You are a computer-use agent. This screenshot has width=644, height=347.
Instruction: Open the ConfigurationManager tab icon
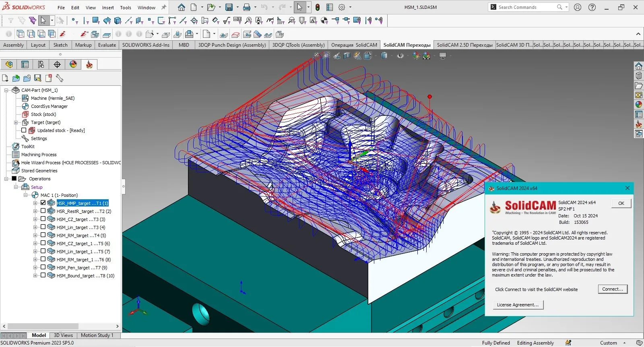pyautogui.click(x=41, y=64)
